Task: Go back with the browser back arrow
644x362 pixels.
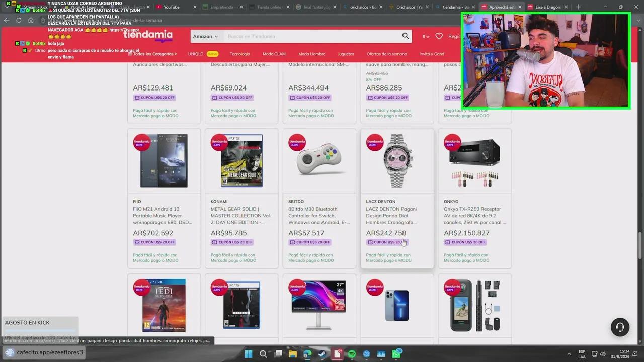Action: click(x=7, y=20)
